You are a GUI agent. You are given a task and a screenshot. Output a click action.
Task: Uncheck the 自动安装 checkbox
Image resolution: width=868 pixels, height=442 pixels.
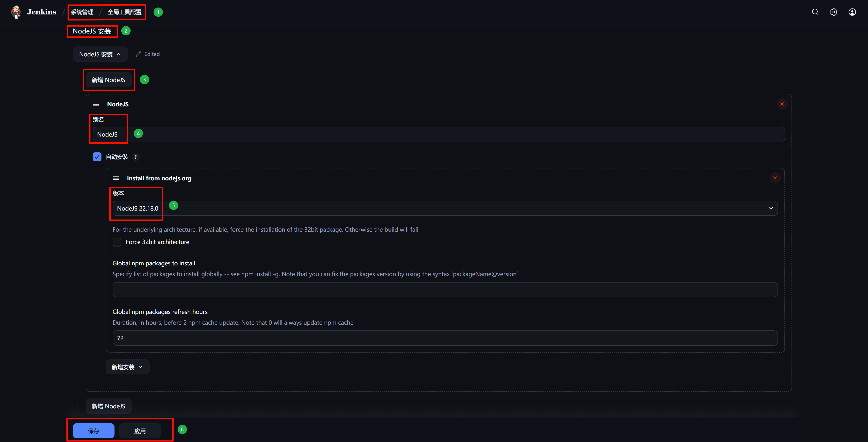click(97, 157)
